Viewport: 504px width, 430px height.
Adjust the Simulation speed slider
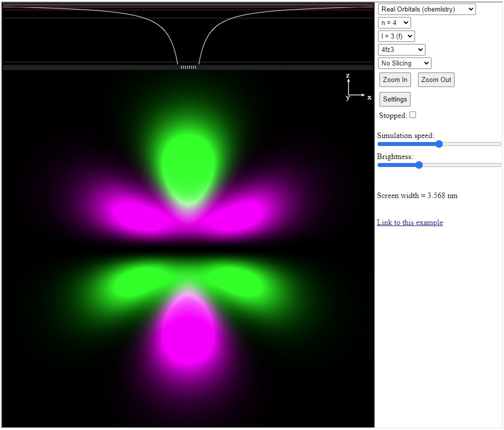pos(439,144)
